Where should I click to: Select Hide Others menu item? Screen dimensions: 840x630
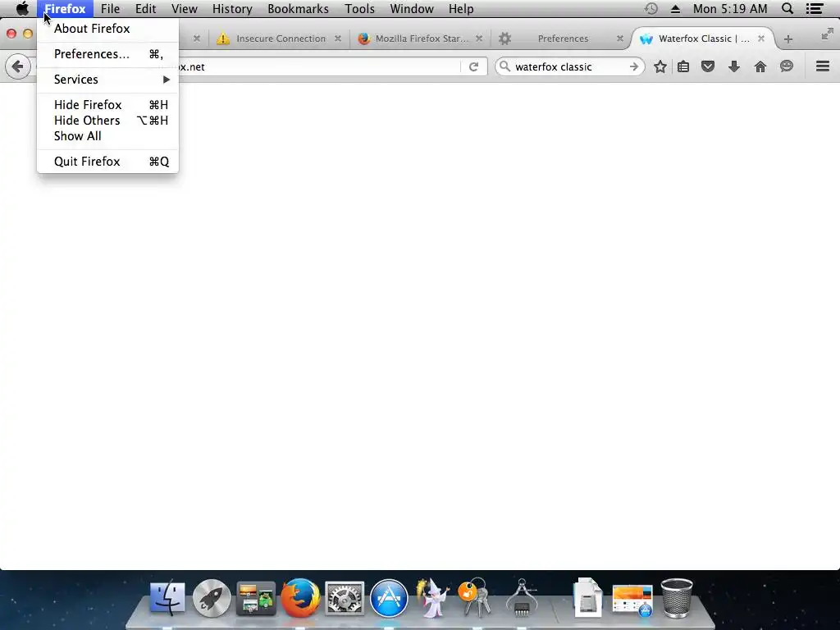(x=107, y=120)
